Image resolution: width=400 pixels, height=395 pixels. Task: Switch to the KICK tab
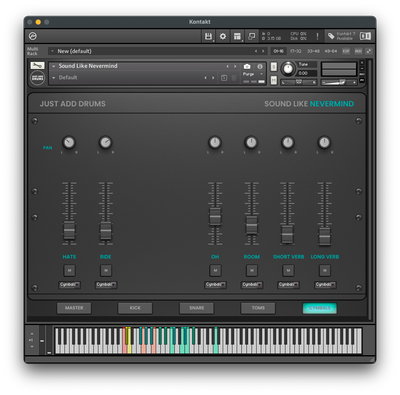pyautogui.click(x=135, y=308)
